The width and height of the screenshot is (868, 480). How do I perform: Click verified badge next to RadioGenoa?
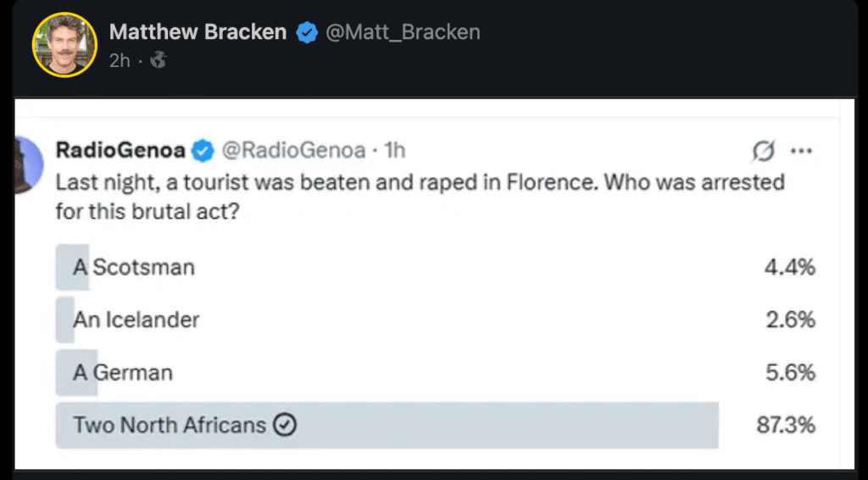tap(203, 151)
